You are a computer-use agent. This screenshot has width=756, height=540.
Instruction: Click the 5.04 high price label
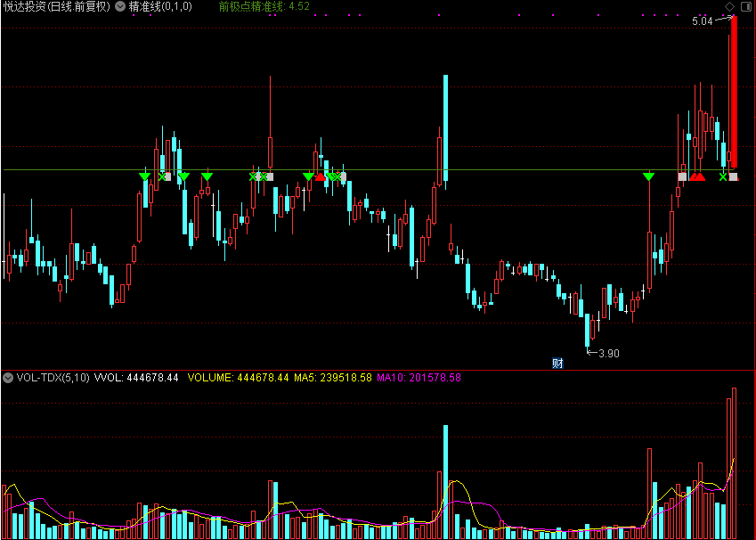[702, 21]
